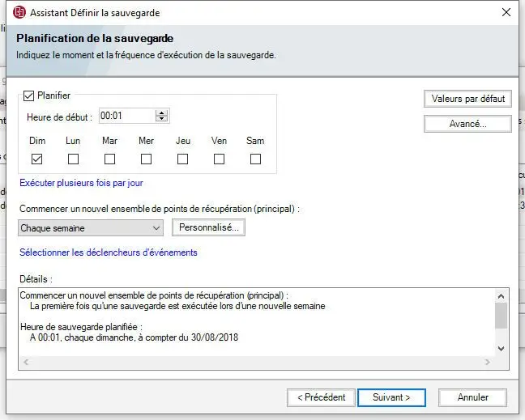Toggle the Dim day checkbox

(x=36, y=159)
